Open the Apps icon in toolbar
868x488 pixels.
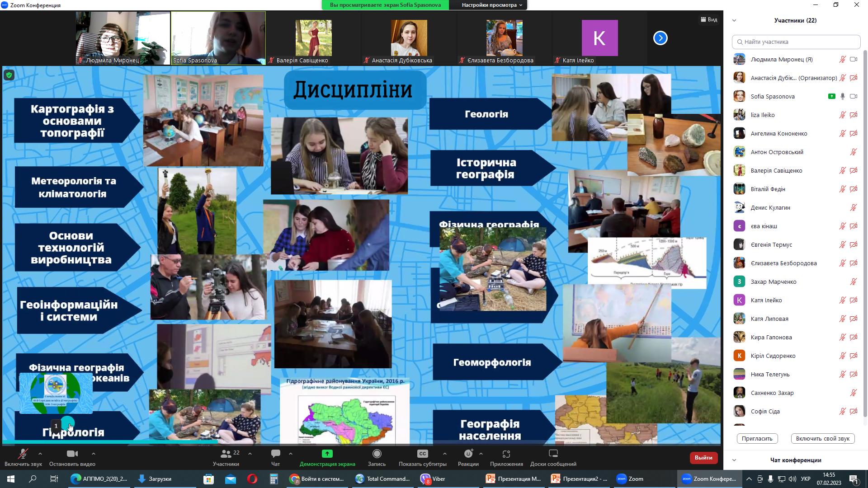(x=506, y=454)
